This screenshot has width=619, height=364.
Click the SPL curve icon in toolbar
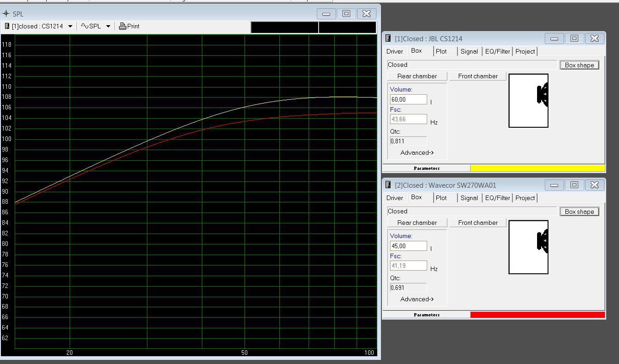point(85,26)
